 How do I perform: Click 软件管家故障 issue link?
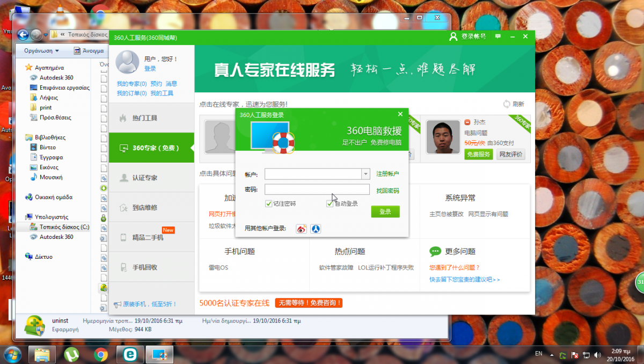[x=336, y=267]
